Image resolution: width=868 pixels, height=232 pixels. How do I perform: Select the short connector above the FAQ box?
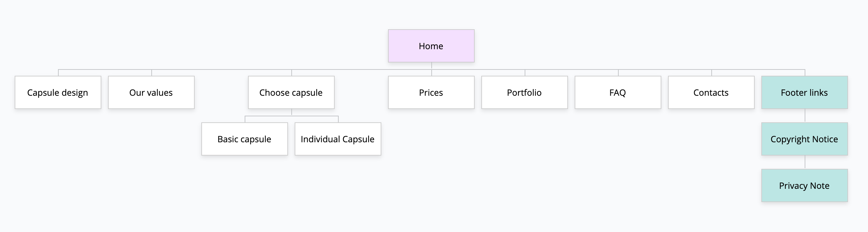tap(618, 73)
